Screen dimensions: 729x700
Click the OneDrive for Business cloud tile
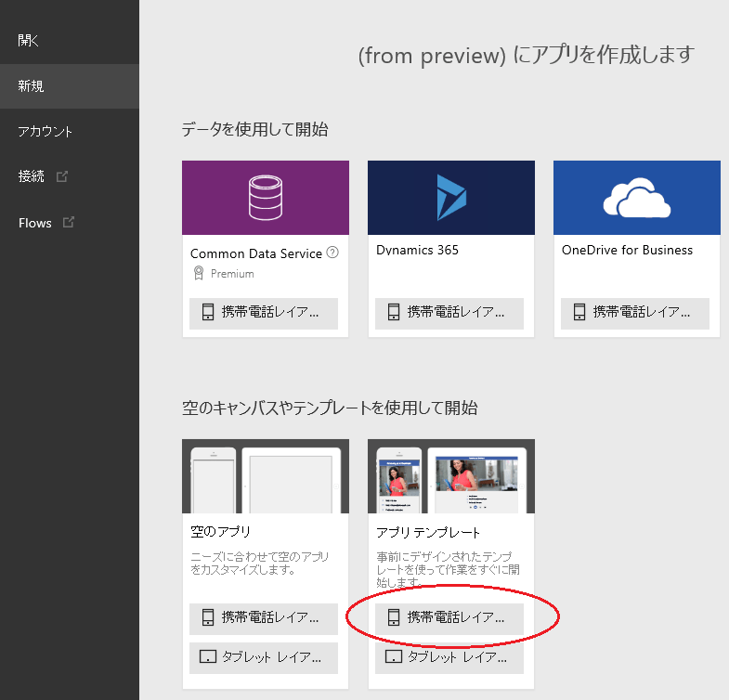point(636,198)
